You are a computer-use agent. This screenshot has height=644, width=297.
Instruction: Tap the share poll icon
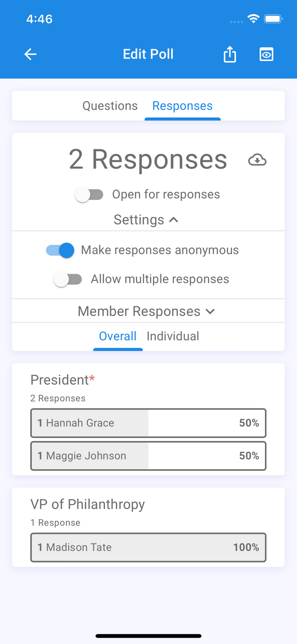230,54
